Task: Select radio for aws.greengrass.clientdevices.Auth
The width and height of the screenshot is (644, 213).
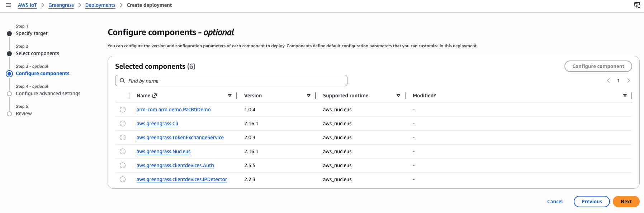Action: 123,165
